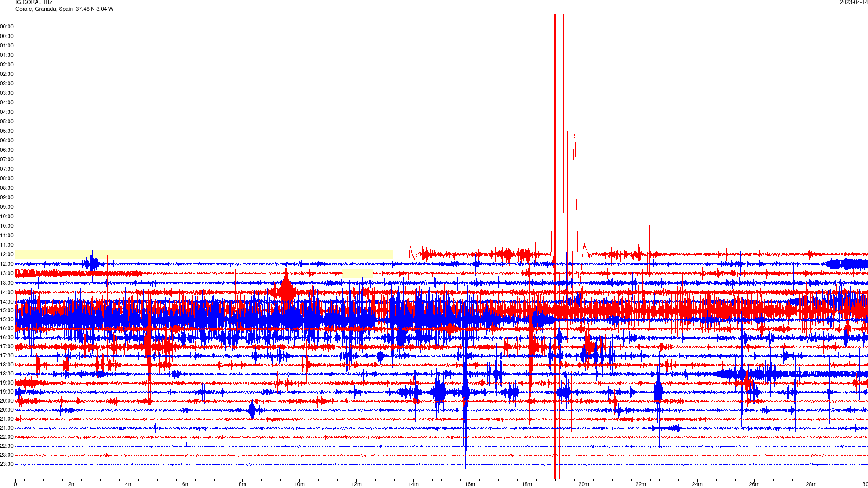The width and height of the screenshot is (868, 488).
Task: Click the date label 2023-04-14
Action: [x=854, y=3]
